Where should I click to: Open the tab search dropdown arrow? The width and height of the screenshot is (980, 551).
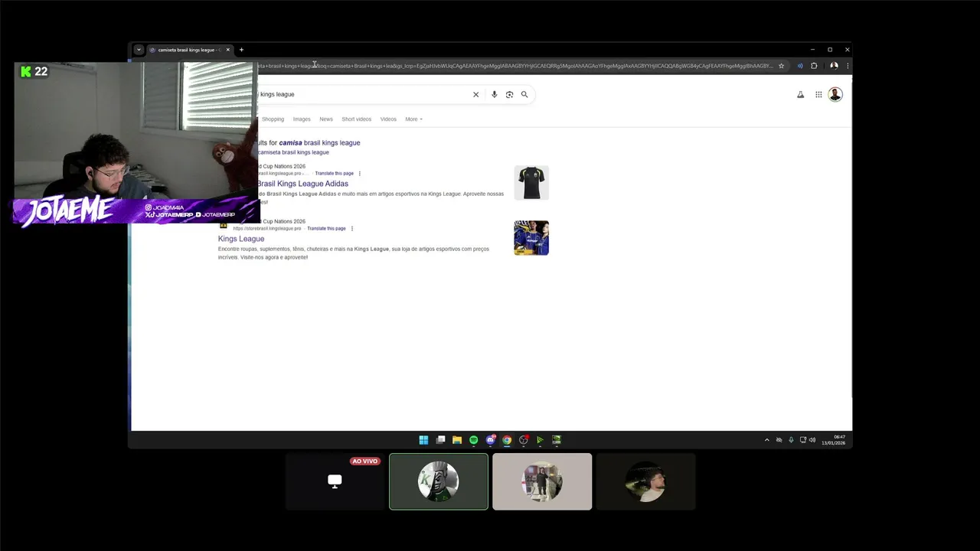(x=139, y=50)
